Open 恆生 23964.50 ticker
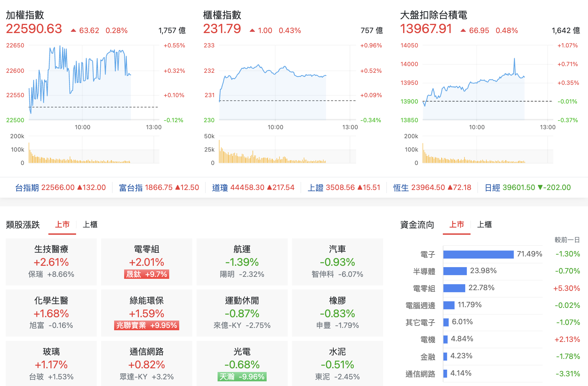 (432, 188)
